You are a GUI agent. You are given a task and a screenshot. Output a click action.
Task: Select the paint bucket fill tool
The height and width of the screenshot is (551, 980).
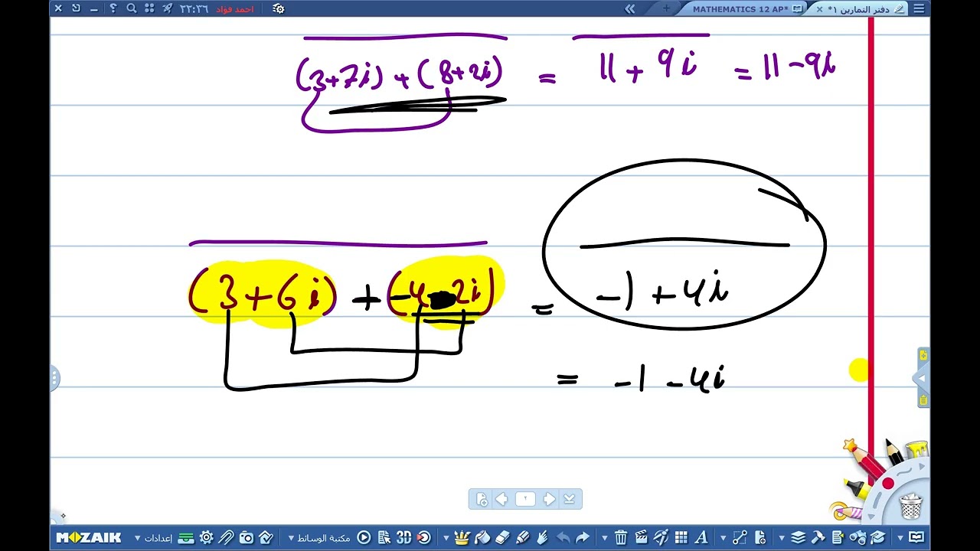tap(482, 538)
